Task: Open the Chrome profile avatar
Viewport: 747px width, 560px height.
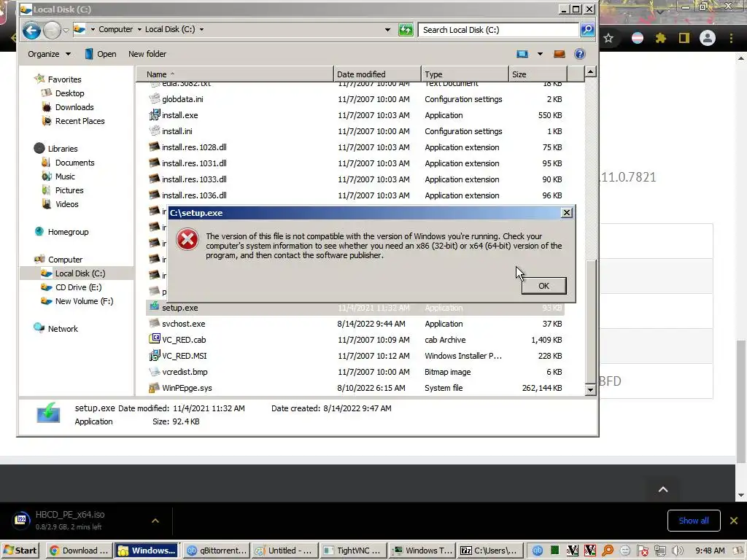Action: click(708, 38)
